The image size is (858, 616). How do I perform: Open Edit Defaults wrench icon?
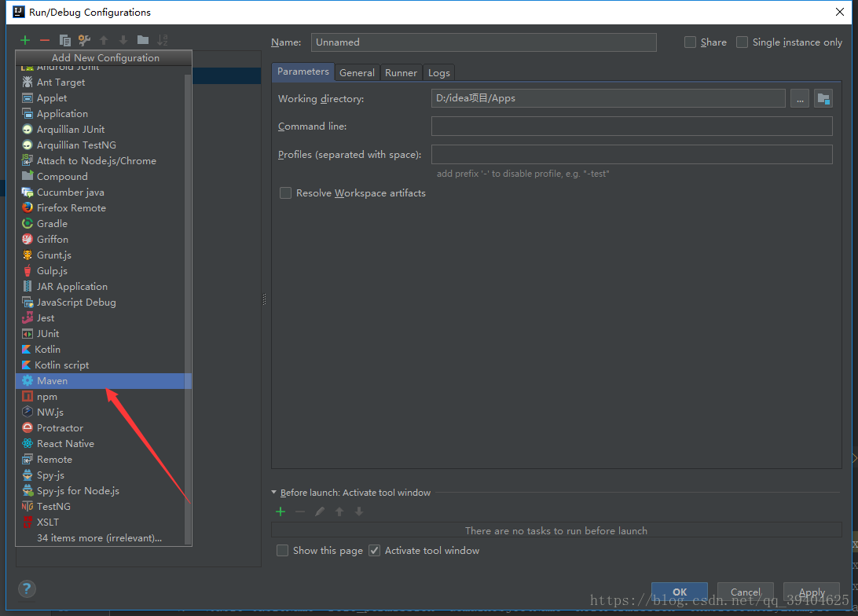[x=84, y=40]
